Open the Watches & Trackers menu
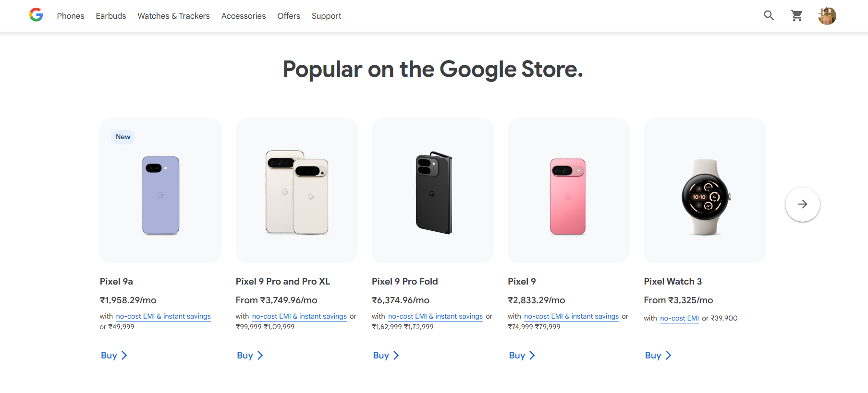868x393 pixels. click(x=173, y=16)
